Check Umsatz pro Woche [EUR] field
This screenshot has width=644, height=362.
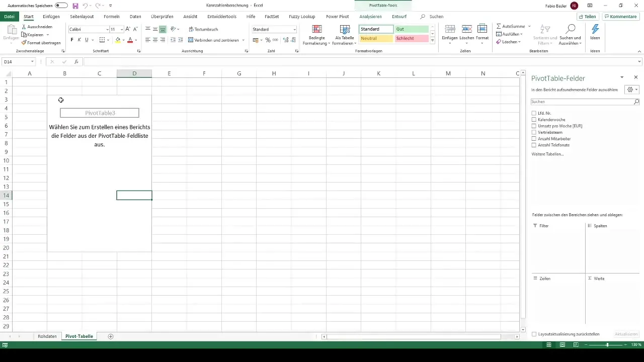(534, 126)
